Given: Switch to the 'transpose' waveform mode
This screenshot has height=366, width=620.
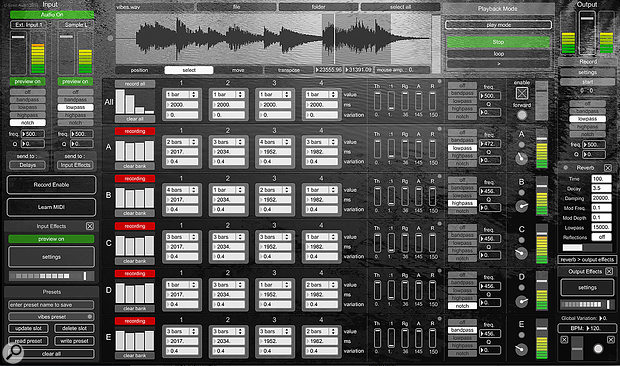Looking at the screenshot, I should tap(289, 70).
